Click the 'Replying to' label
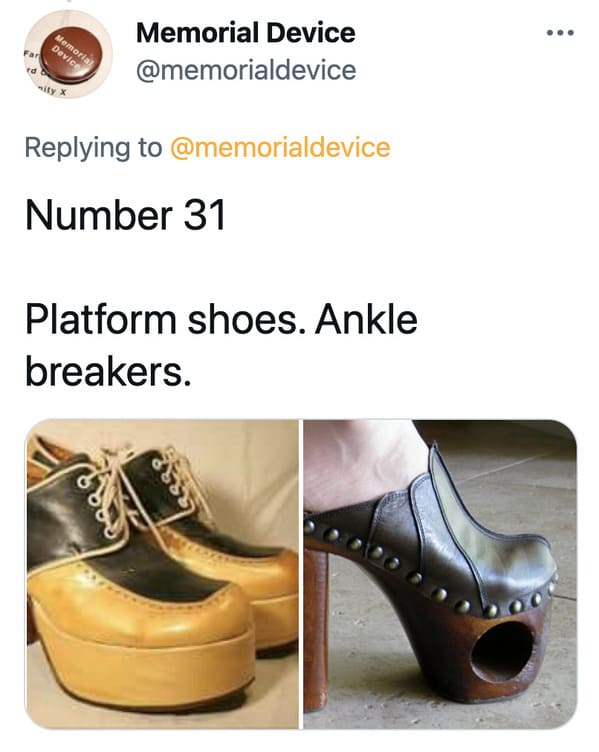Viewport: 599px width, 752px height. (94, 148)
